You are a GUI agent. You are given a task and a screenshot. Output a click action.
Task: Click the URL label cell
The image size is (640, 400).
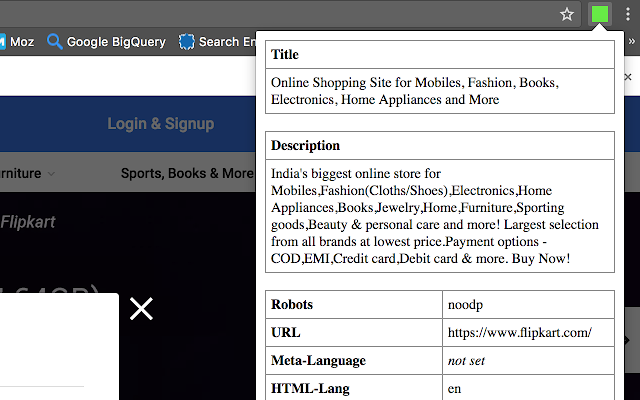[354, 333]
